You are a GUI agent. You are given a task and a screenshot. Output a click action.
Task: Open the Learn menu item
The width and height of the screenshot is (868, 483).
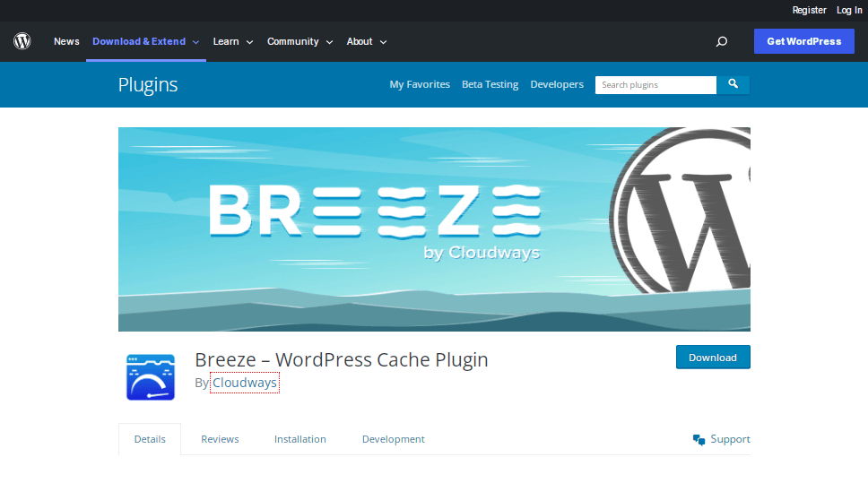[226, 41]
